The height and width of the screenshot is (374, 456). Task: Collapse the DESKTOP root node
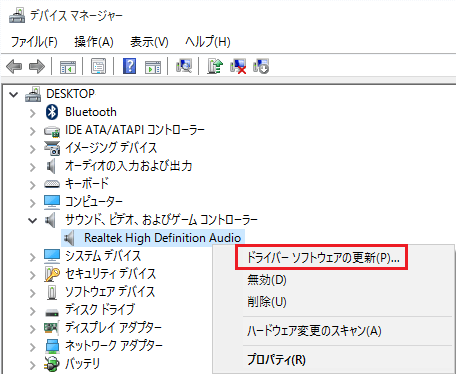pyautogui.click(x=13, y=94)
